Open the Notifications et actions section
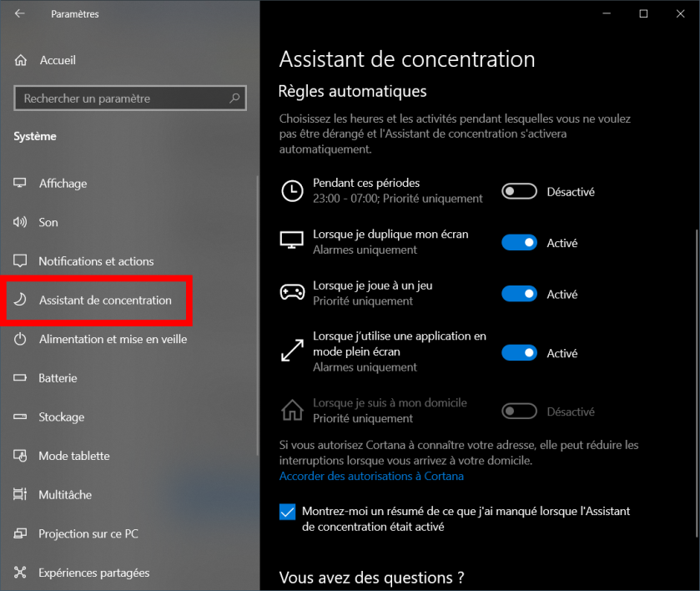 (96, 261)
